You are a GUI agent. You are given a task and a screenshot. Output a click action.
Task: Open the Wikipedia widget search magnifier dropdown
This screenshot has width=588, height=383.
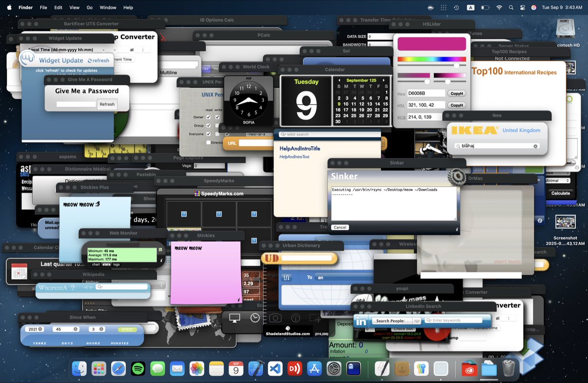pyautogui.click(x=100, y=287)
